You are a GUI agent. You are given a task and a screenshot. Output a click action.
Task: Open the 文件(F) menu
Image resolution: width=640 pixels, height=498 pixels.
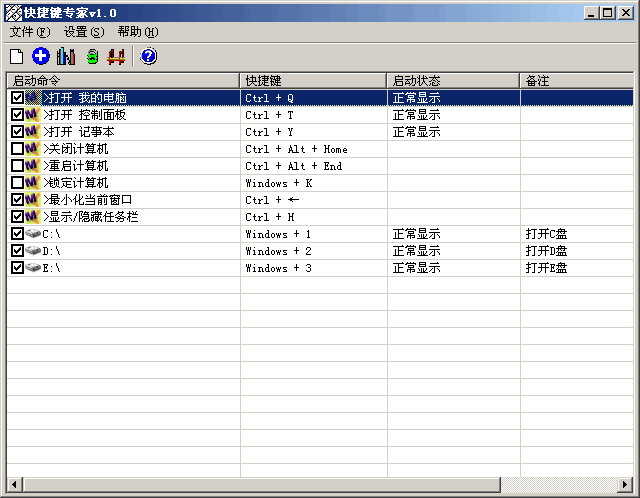coord(30,32)
